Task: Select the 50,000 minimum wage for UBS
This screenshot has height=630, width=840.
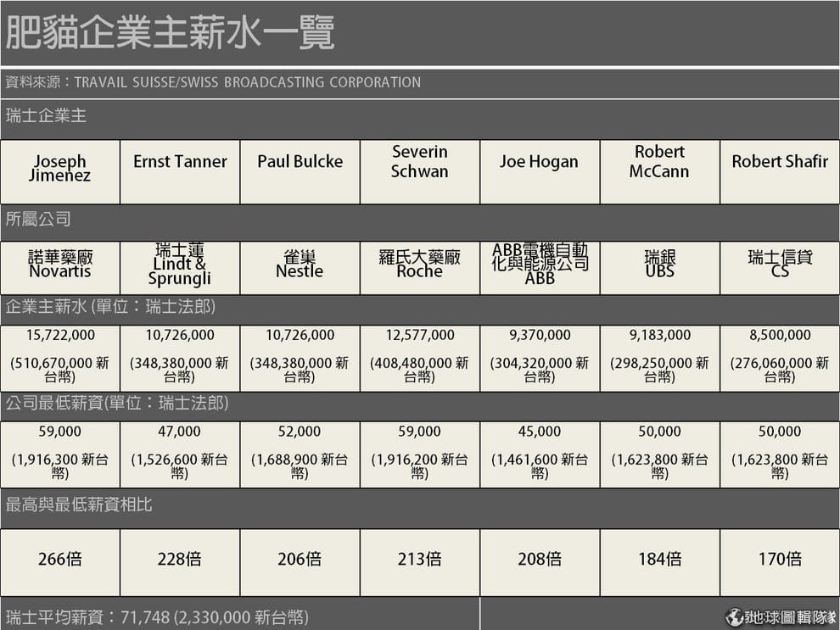Action: pyautogui.click(x=659, y=432)
